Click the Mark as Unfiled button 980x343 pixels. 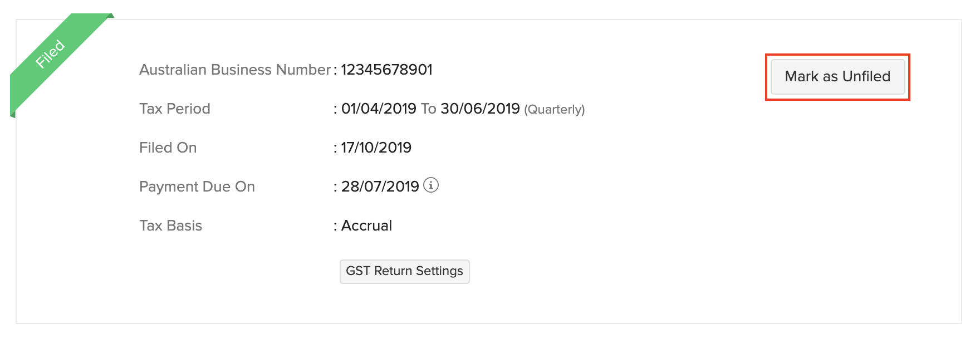pyautogui.click(x=837, y=77)
